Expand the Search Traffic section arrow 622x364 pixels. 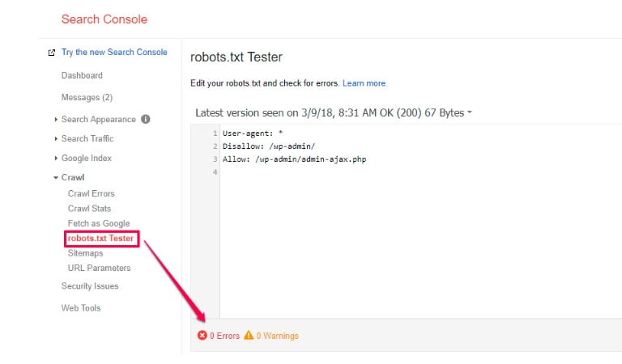click(x=56, y=138)
